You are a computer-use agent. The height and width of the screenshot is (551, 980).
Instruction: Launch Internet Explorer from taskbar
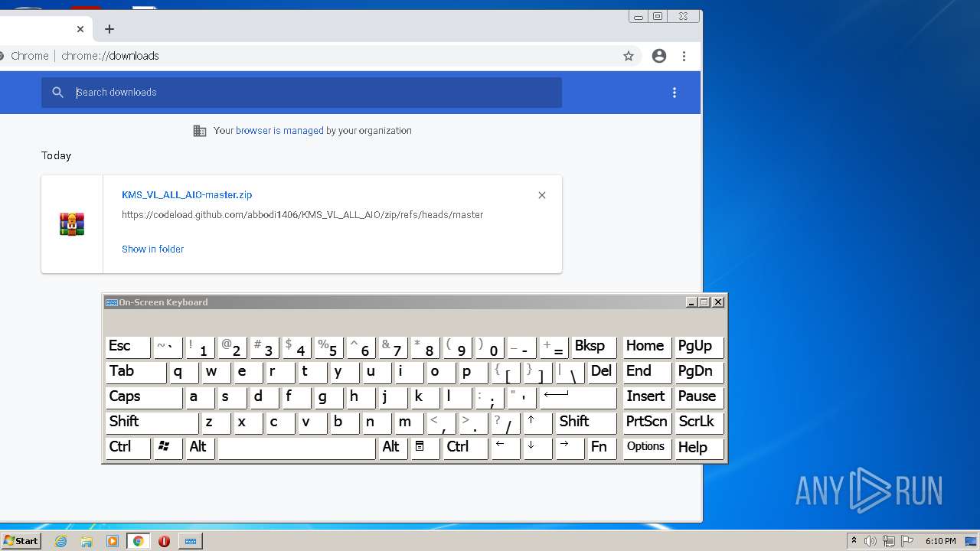(x=60, y=541)
